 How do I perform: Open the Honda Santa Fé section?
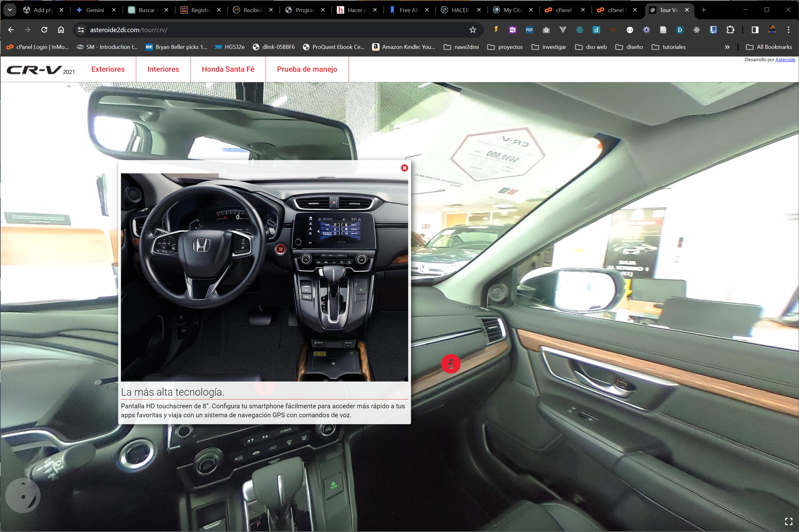(228, 69)
